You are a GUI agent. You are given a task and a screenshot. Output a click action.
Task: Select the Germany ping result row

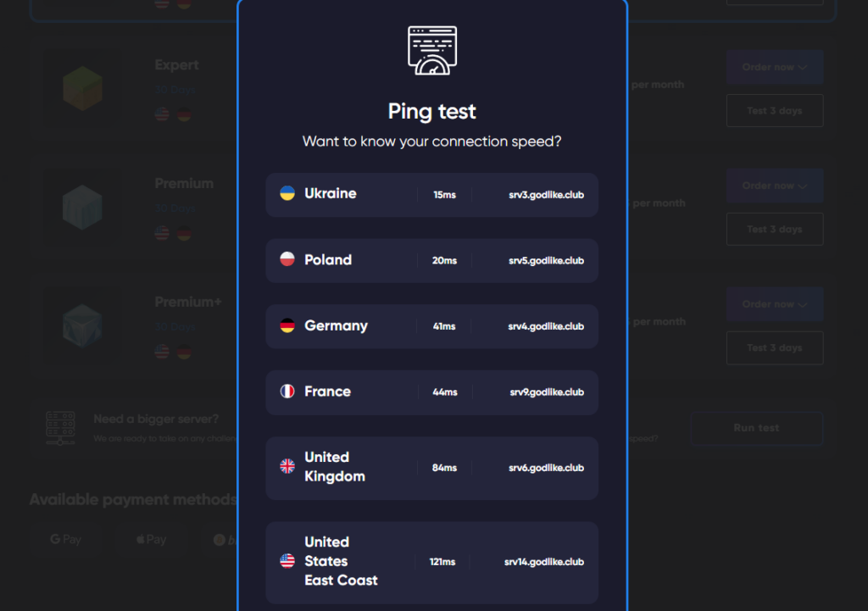coord(431,326)
